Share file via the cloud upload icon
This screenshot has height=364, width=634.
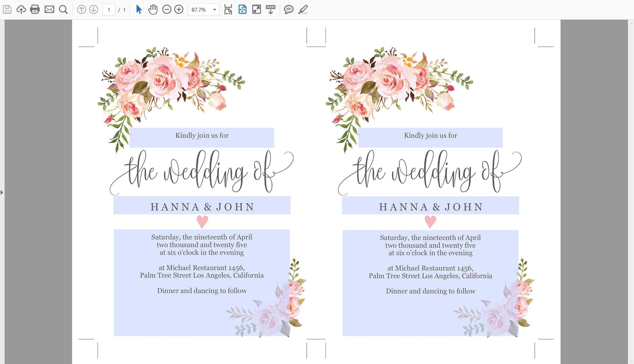(x=21, y=9)
